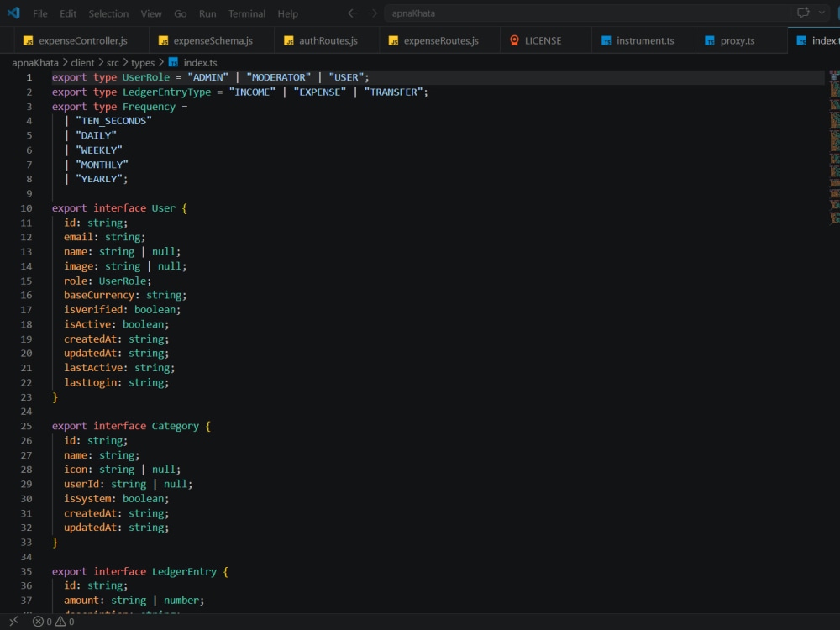Viewport: 840px width, 630px height.
Task: Click "LedgerEntry" interface name
Action: pyautogui.click(x=184, y=571)
